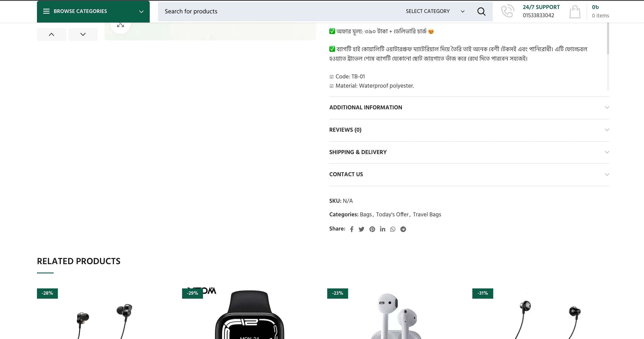The height and width of the screenshot is (339, 644).
Task: Click the 24/7 support phone icon
Action: pos(507,11)
